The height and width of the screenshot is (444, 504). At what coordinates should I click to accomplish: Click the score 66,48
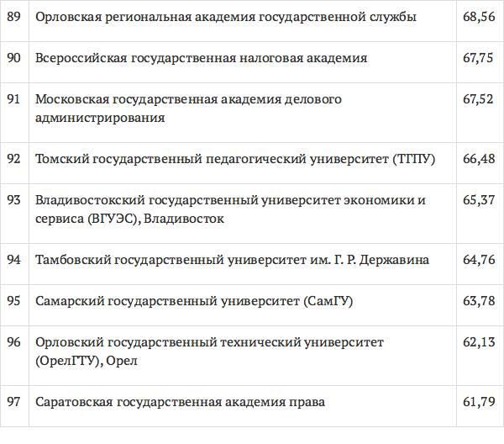point(478,159)
